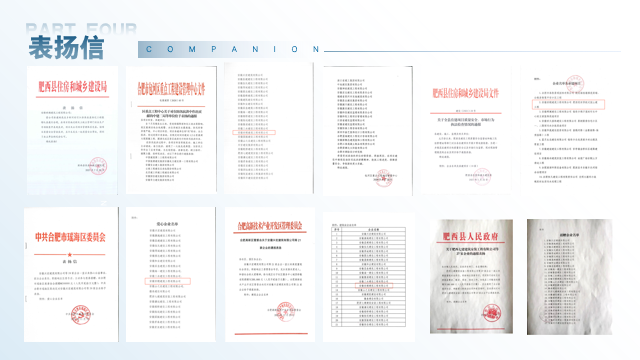Select the 肥西县人民政府 photographed letter
The width and height of the screenshot is (640, 360).
point(471,276)
